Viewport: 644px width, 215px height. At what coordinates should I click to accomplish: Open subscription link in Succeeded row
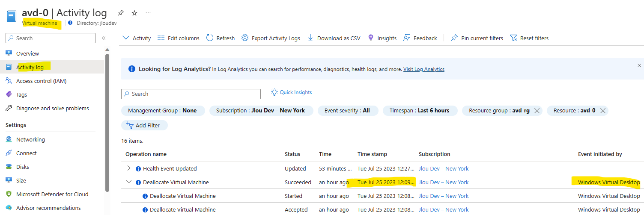click(444, 182)
